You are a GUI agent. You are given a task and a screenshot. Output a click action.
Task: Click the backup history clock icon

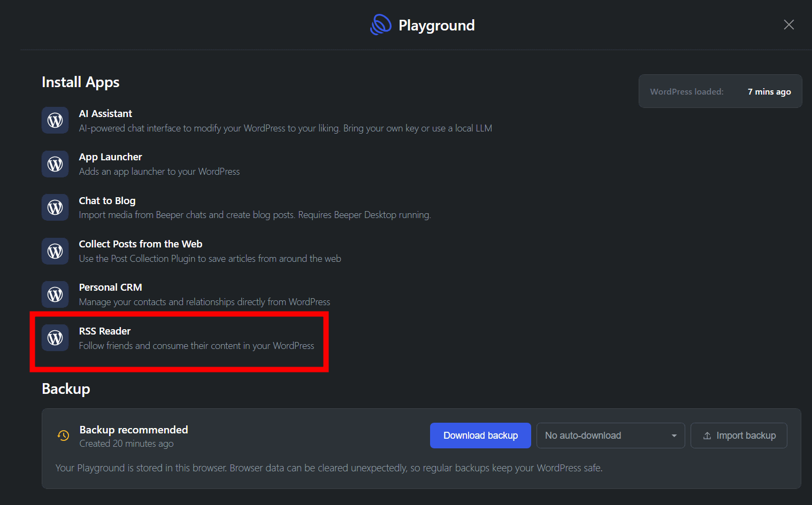point(63,436)
